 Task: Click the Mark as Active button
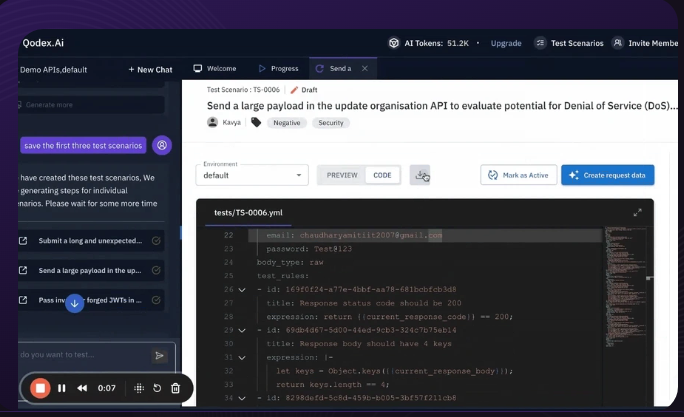(x=518, y=175)
